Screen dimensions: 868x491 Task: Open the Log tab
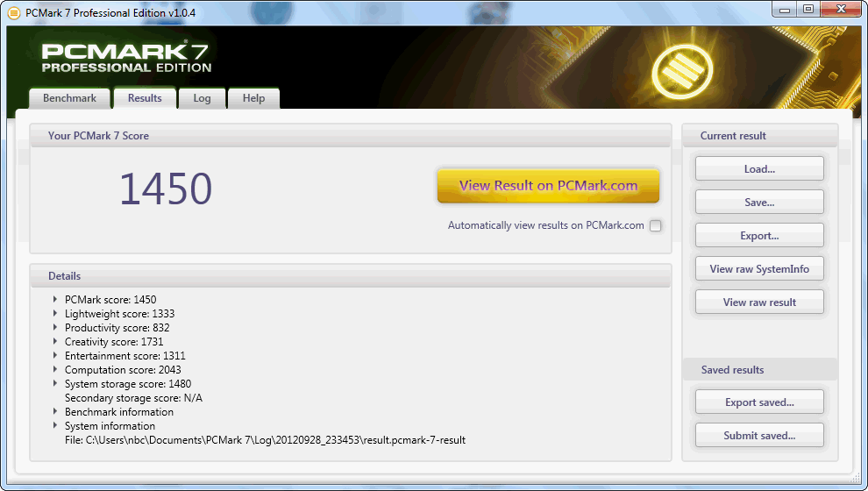[x=202, y=98]
